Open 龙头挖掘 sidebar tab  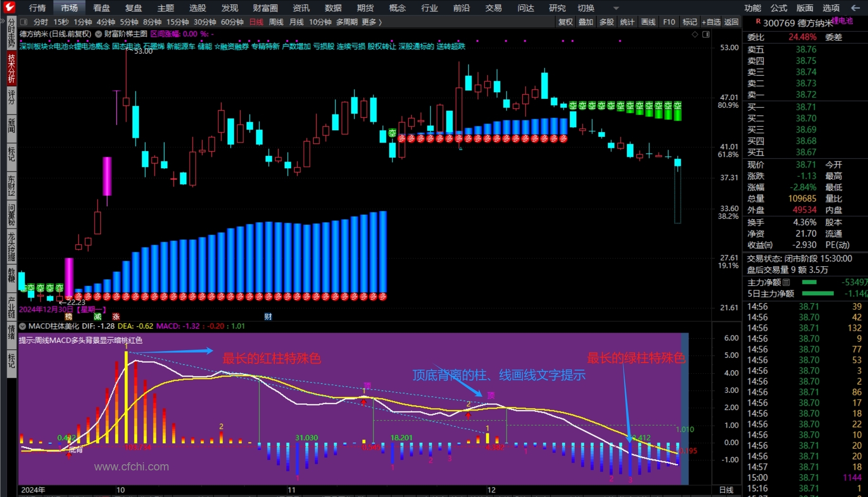11,246
